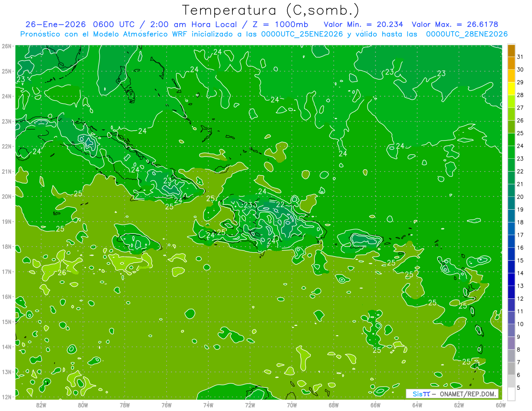The width and height of the screenshot is (532, 411).
Task: Click the 'Valor Min. = 20.234' readout
Action: click(364, 24)
